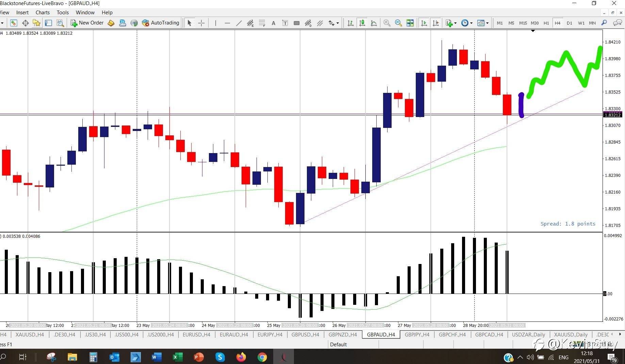Open the Market Watch window icon

click(x=14, y=23)
